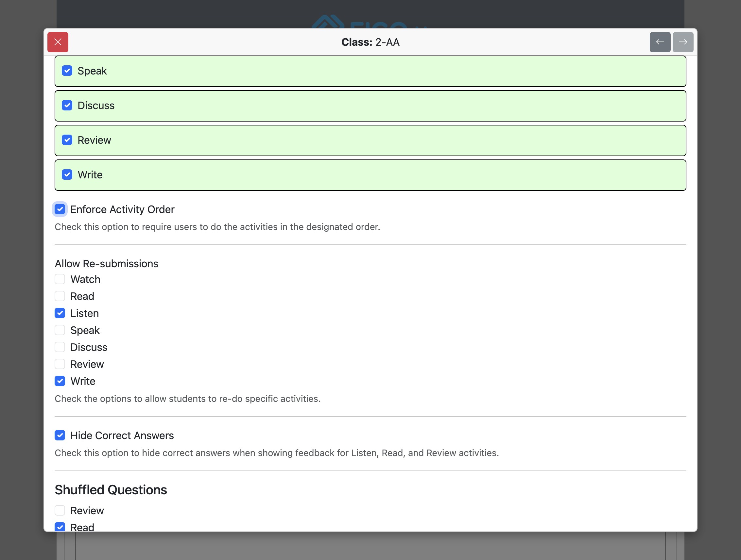Viewport: 741px width, 560px height.
Task: Click the Discuss label in green row
Action: [96, 106]
